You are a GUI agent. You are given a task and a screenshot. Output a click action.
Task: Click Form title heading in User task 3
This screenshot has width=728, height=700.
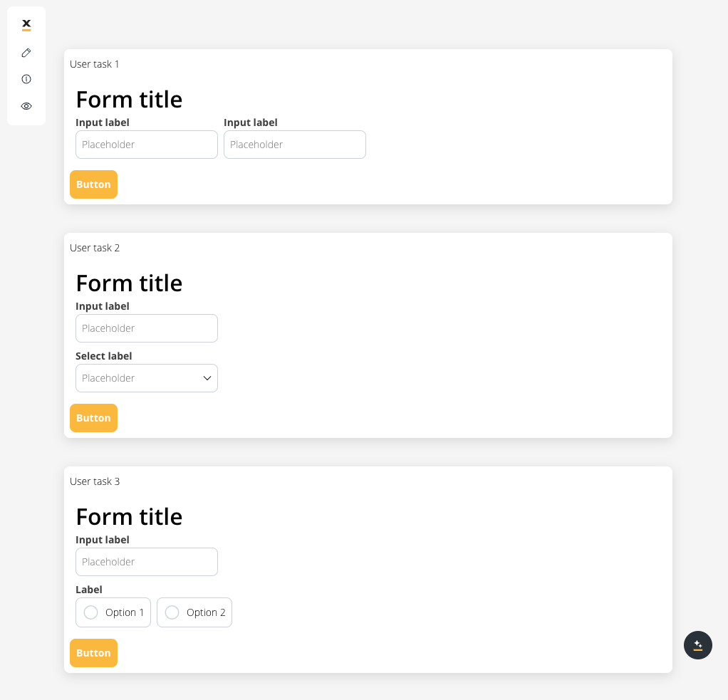point(129,517)
